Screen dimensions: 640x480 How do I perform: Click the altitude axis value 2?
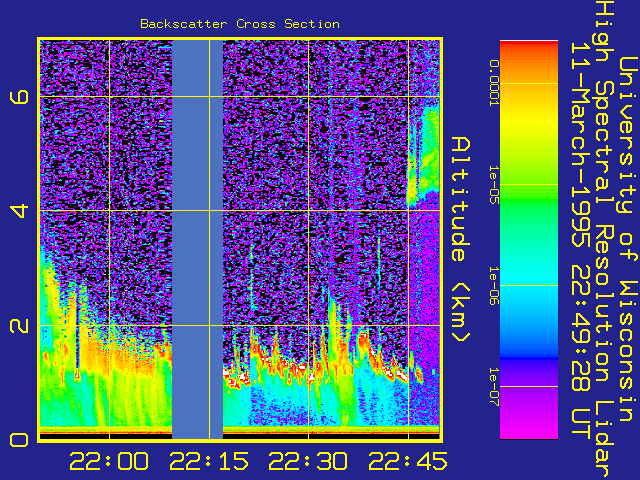tap(20, 325)
